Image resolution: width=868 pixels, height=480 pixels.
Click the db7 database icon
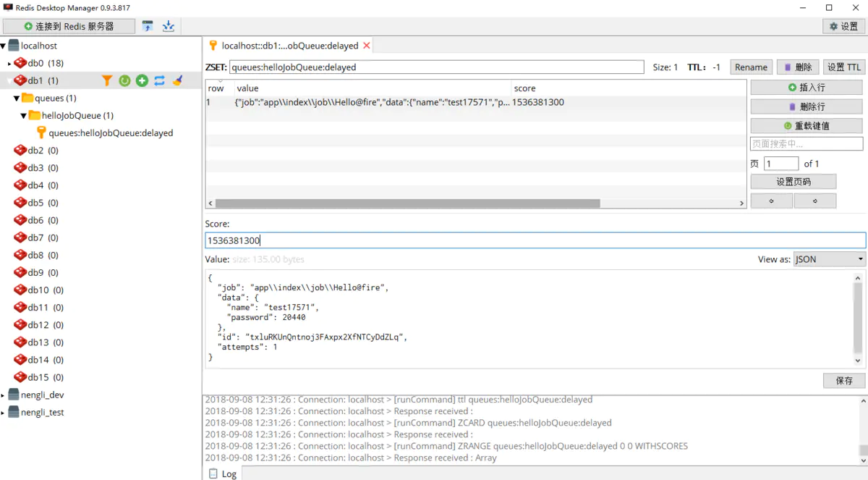point(20,237)
